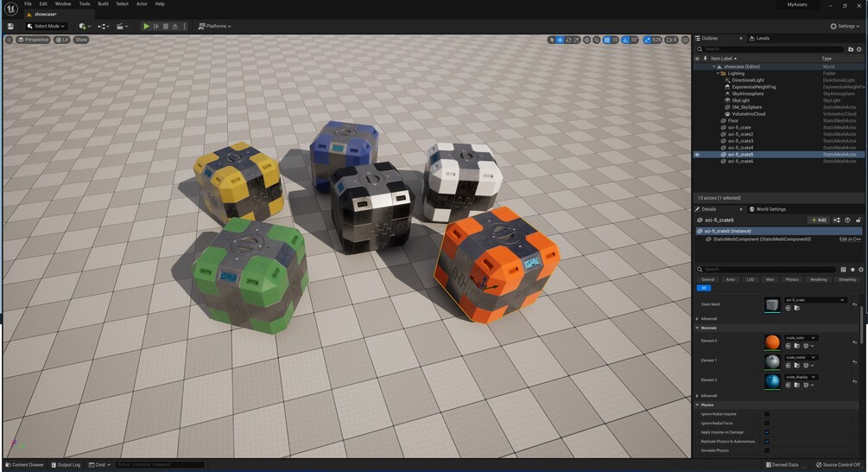Click the Save current level icon
Image resolution: width=868 pixels, height=472 pixels.
[10, 26]
